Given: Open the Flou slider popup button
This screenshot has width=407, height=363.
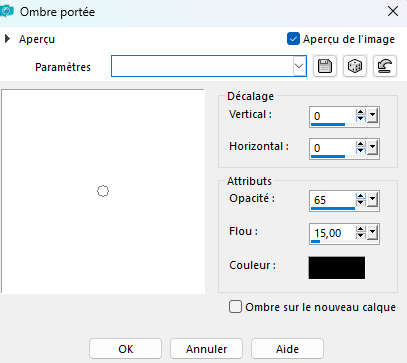Looking at the screenshot, I should click(x=372, y=233).
